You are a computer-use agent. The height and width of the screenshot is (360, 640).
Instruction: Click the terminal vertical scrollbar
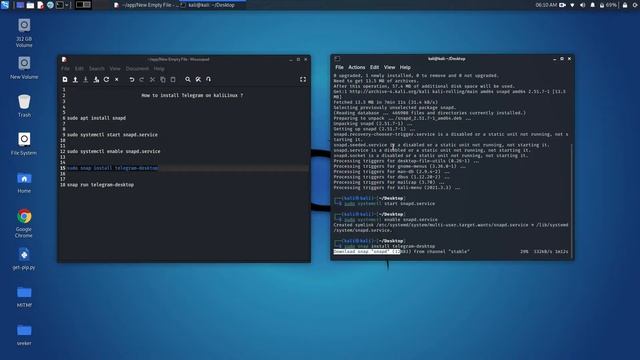pos(571,200)
